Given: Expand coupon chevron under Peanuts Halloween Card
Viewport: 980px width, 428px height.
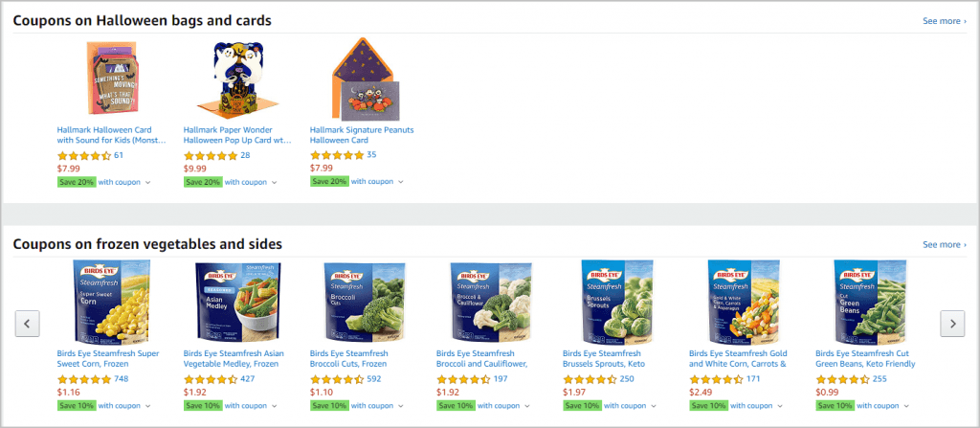Looking at the screenshot, I should pos(401,182).
